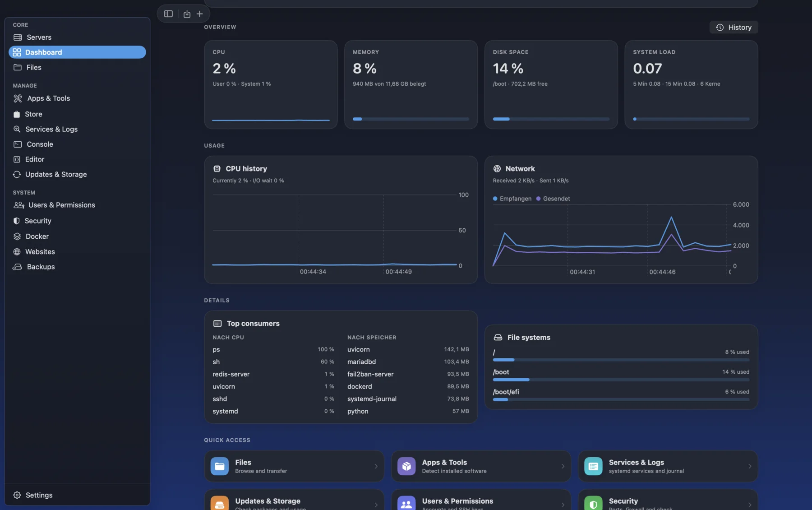
Task: Go to Apps & Tools in sidebar
Action: (x=77, y=98)
